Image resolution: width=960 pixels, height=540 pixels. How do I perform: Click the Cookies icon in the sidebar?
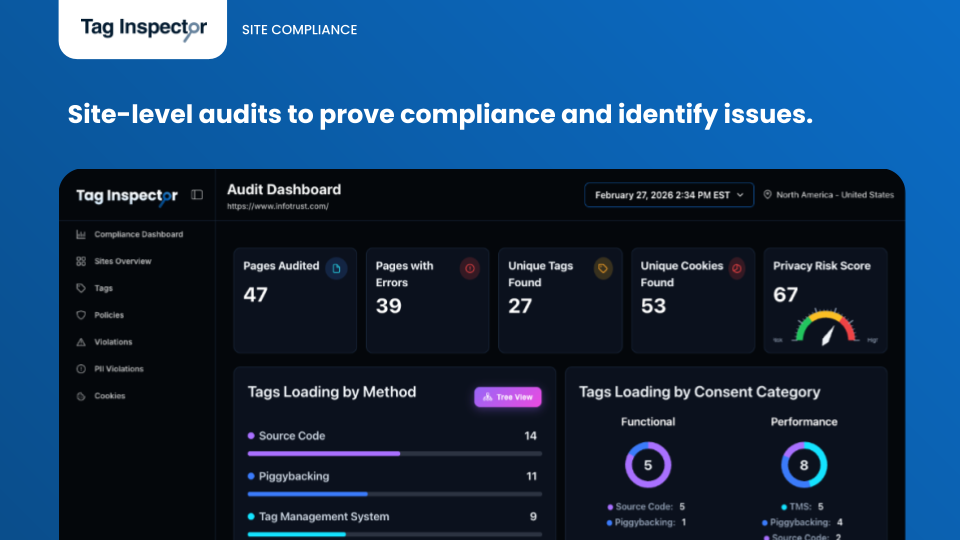81,396
